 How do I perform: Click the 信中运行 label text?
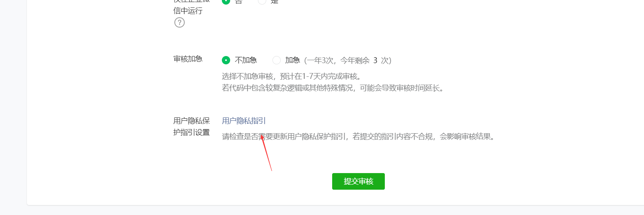click(188, 11)
